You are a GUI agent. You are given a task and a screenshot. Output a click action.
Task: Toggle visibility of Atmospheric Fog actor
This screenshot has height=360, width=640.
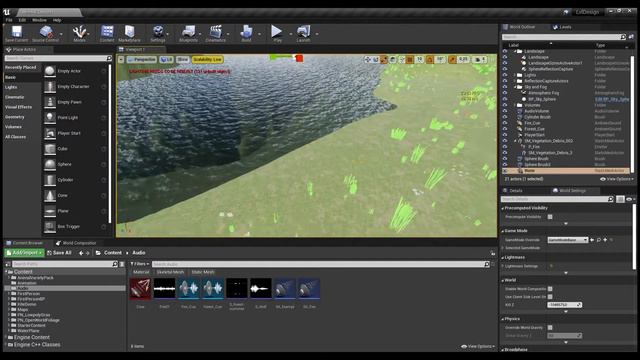click(x=505, y=93)
